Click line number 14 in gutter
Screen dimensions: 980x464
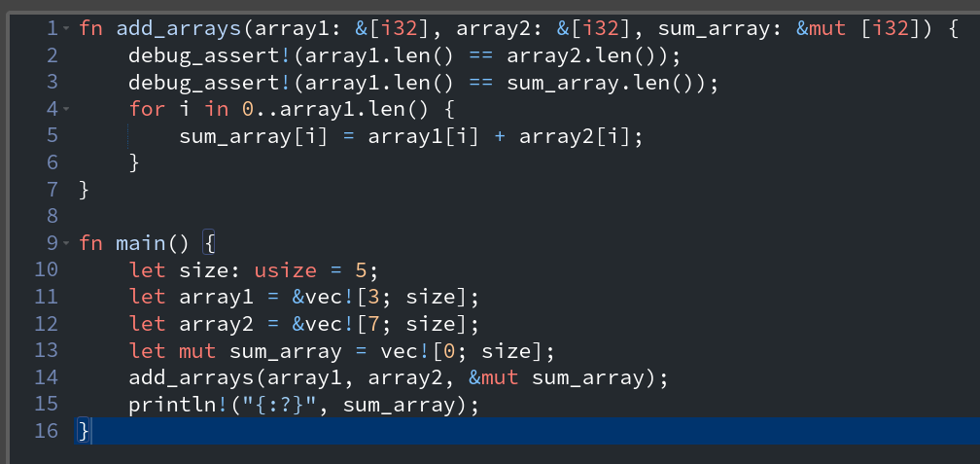pyautogui.click(x=46, y=377)
